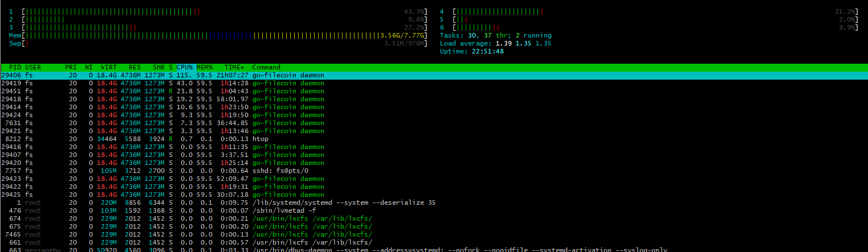Select lxcfs process with PID 661
Viewport: 868px width, 252px height.
(434, 242)
